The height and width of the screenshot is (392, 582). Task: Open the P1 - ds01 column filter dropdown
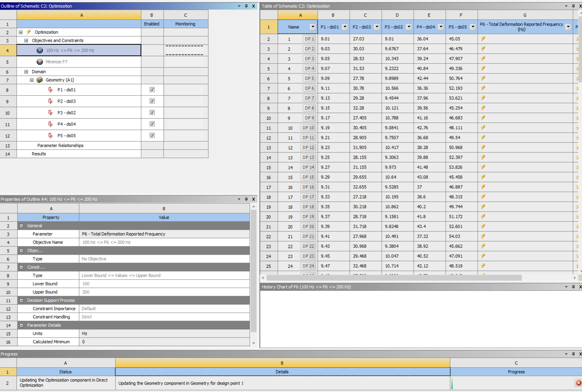coord(345,27)
